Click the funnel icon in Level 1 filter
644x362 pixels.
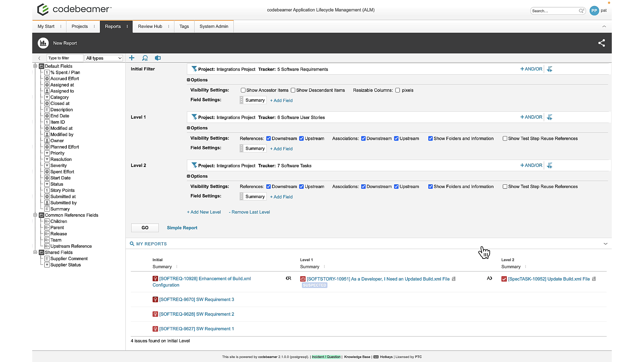point(194,117)
